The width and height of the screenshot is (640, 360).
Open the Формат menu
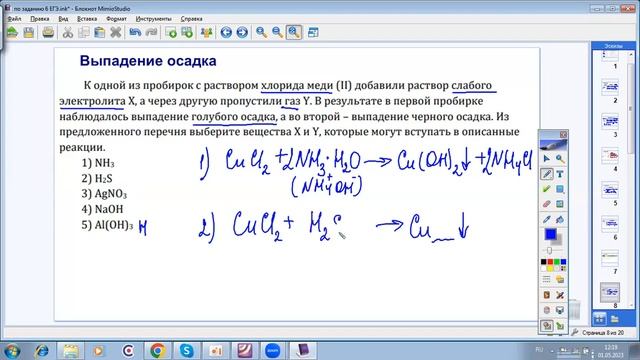pyautogui.click(x=116, y=19)
